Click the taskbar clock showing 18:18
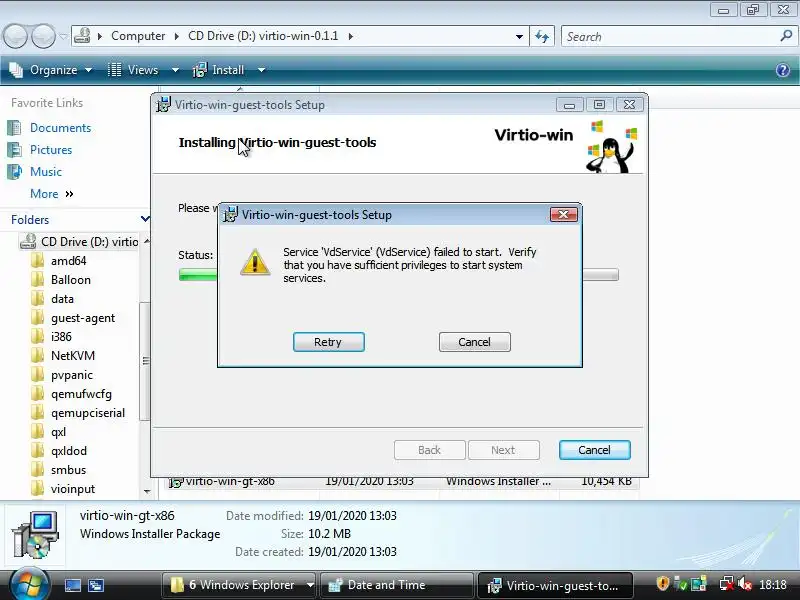Screen dimensions: 800x600 (x=772, y=584)
